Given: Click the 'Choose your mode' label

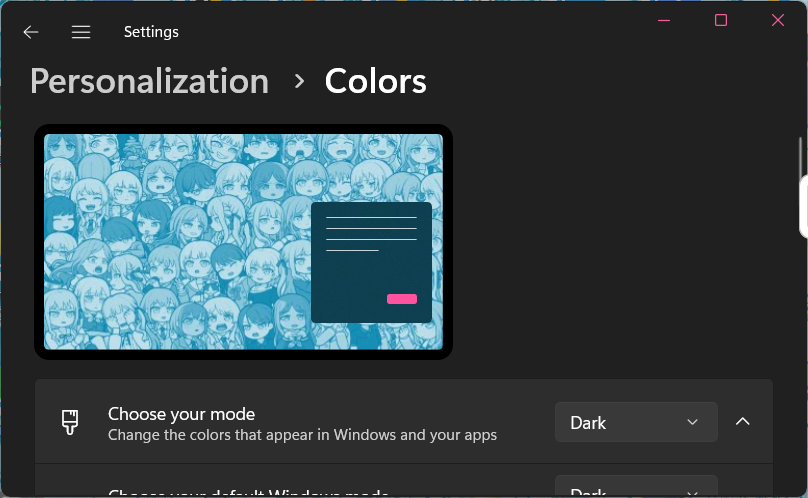Looking at the screenshot, I should pos(181,414).
